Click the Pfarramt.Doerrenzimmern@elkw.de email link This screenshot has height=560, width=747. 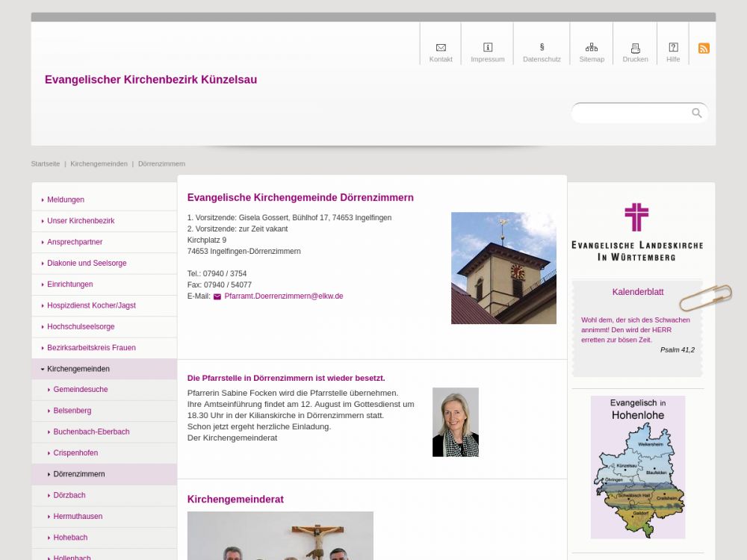click(283, 296)
